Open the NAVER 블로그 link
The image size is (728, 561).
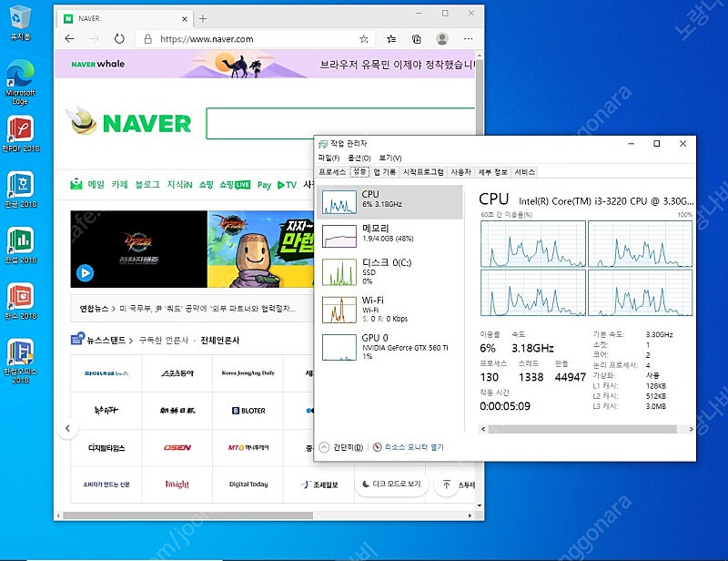(147, 185)
